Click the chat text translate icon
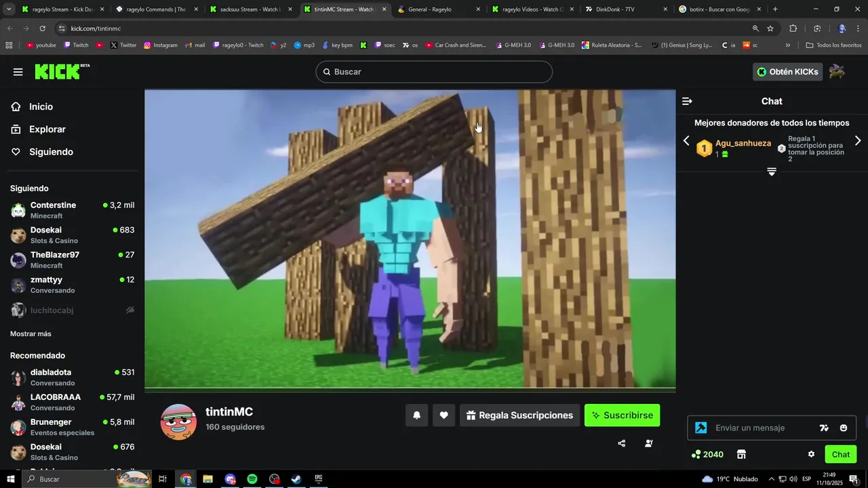868x488 pixels. [x=824, y=428]
